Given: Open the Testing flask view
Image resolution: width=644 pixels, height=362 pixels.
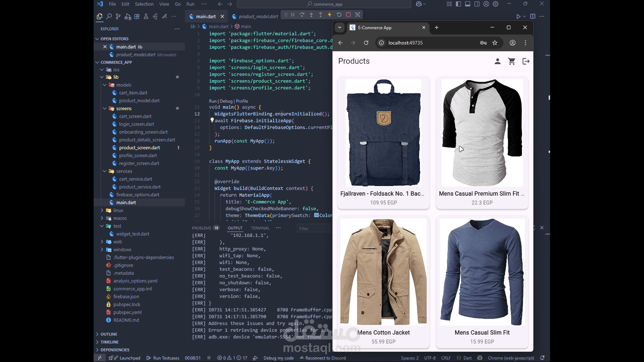Looking at the screenshot, I should [x=146, y=16].
